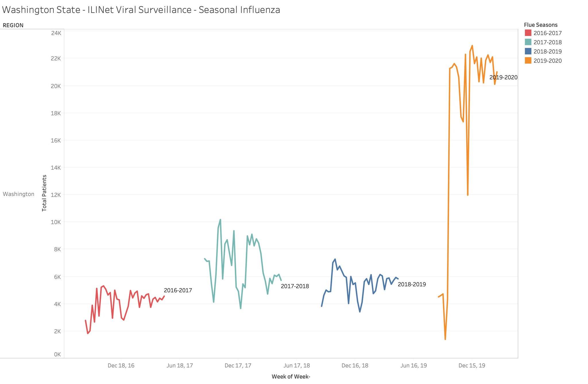Click the orange 2019-2020 legend swatch

(528, 60)
